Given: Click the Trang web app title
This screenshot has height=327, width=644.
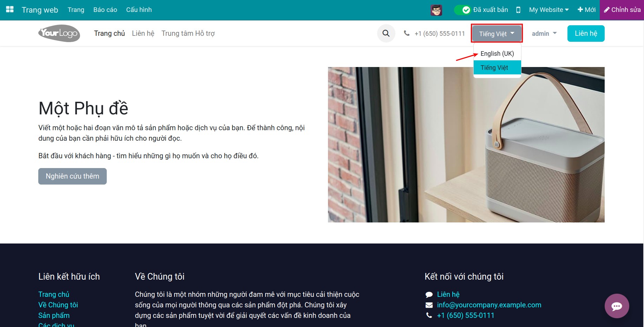Looking at the screenshot, I should point(40,10).
